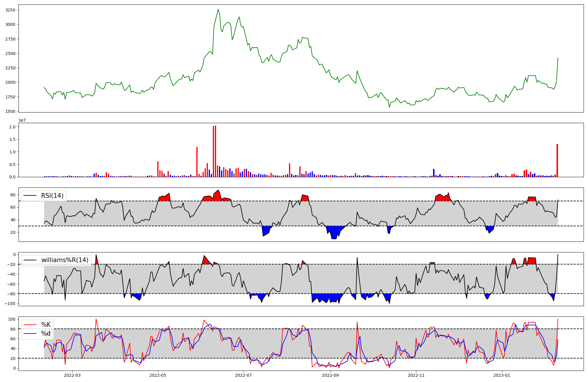Click the williams%R(14) legend label
Viewport: 588px width, 382px height.
[65, 260]
